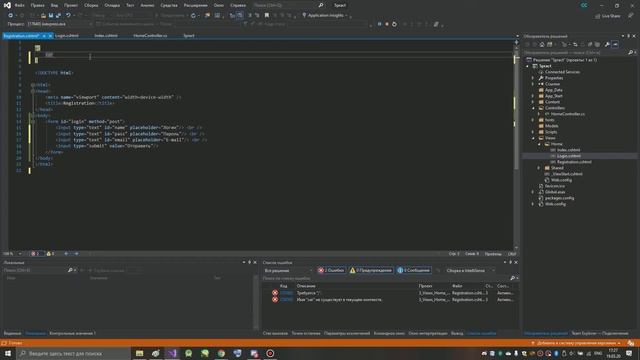Click the Bookmark toolbar icon
Screen dimensions: 640x360
[x=267, y=16]
